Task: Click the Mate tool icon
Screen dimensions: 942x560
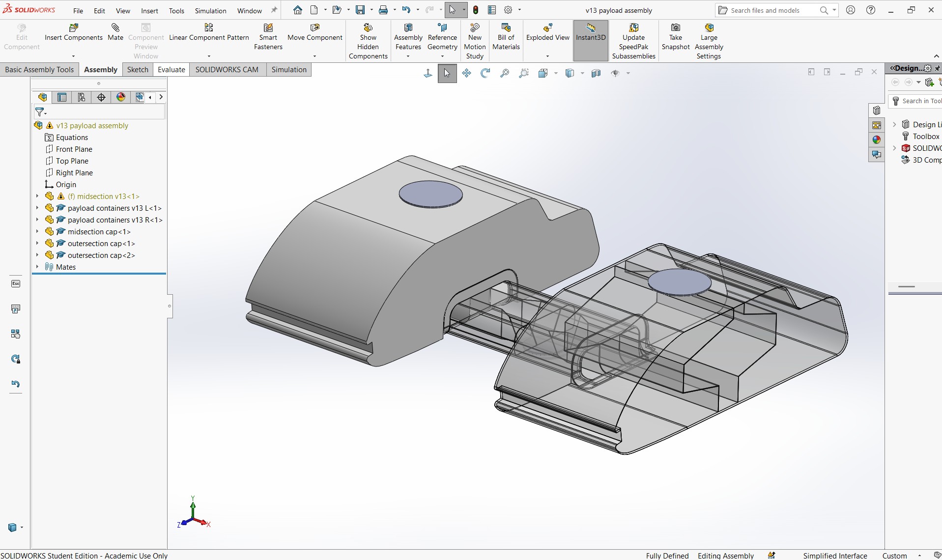Action: [115, 28]
